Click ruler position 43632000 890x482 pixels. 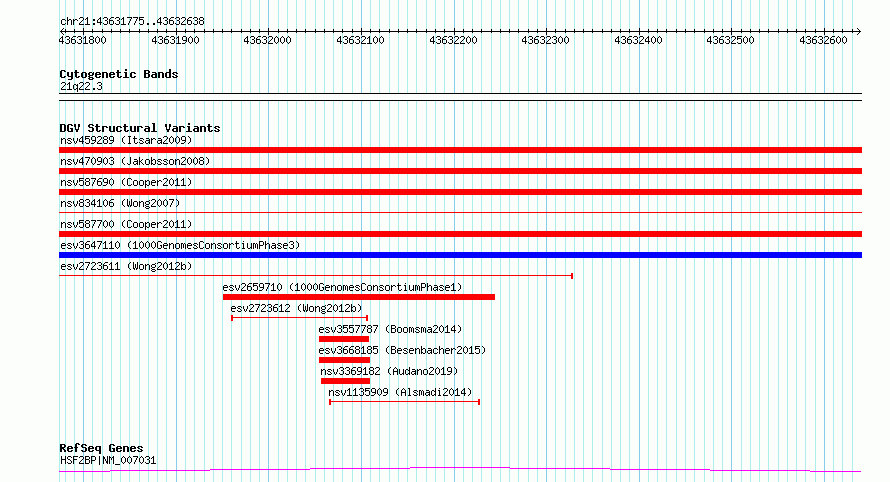click(267, 40)
